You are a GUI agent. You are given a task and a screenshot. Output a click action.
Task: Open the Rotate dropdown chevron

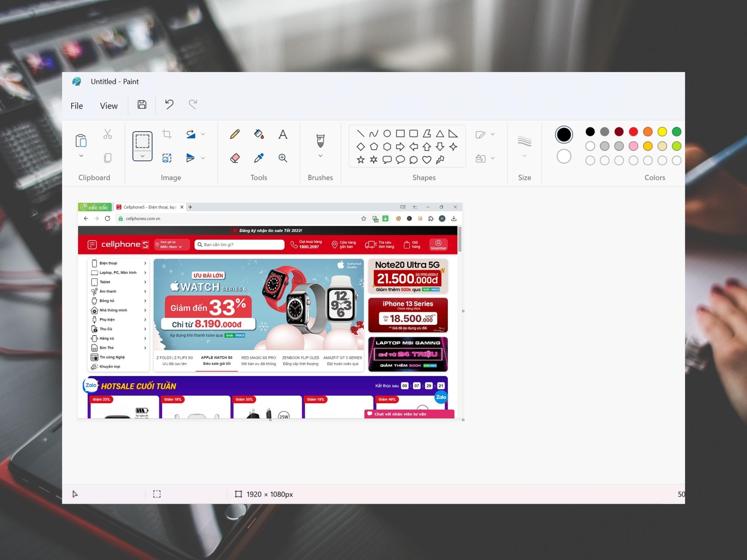[x=203, y=134]
